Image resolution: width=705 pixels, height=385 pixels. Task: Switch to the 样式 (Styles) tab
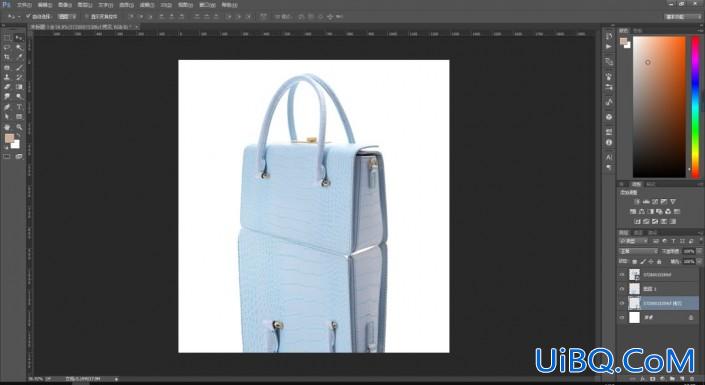click(x=651, y=184)
